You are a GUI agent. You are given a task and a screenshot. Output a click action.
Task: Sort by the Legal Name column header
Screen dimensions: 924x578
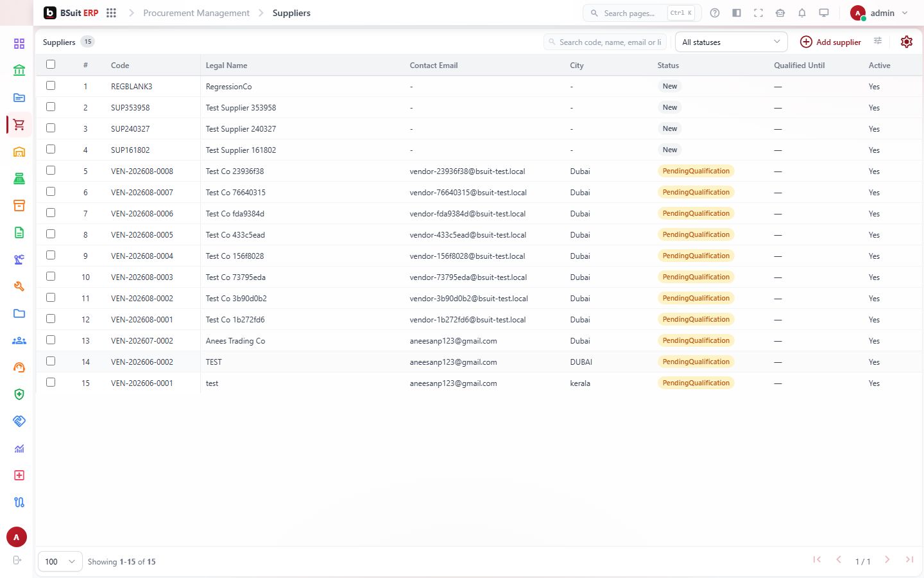coord(227,66)
